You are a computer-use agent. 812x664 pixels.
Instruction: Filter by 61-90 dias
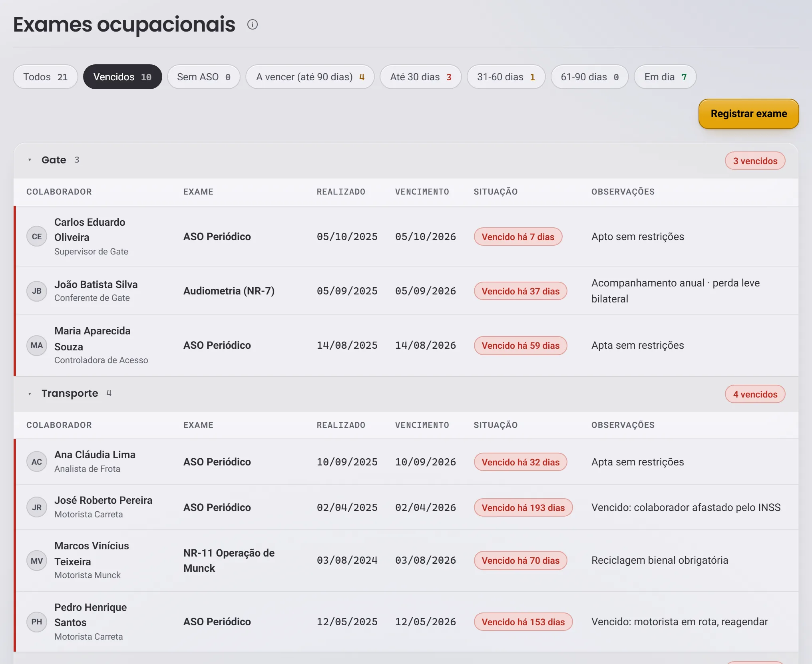[590, 77]
